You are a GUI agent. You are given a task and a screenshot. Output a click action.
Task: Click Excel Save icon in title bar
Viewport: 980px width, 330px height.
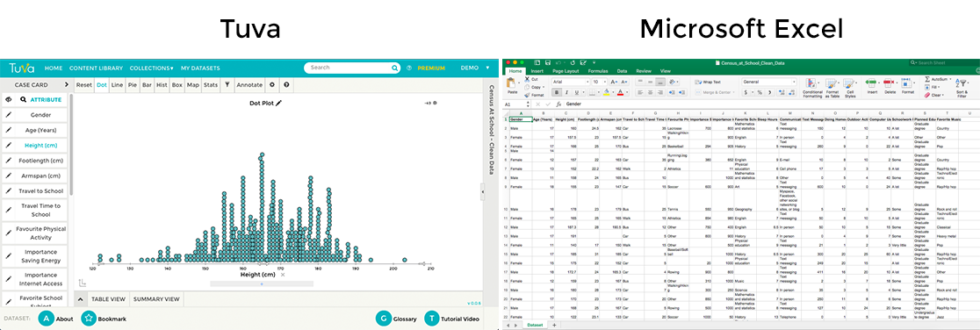[x=547, y=62]
